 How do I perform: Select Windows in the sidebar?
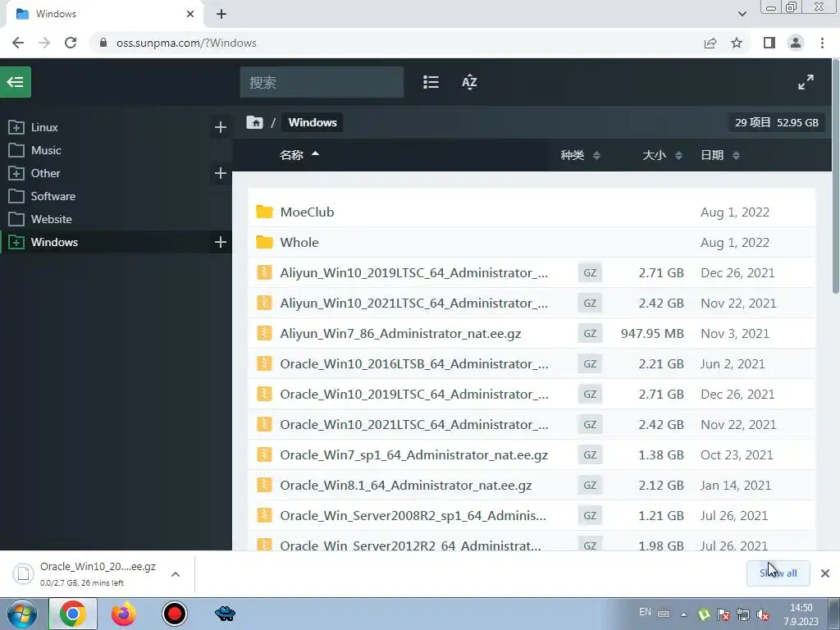pyautogui.click(x=54, y=242)
